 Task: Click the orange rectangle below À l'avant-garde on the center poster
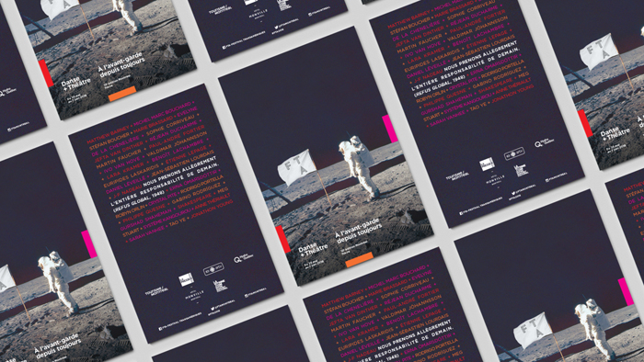360,260
